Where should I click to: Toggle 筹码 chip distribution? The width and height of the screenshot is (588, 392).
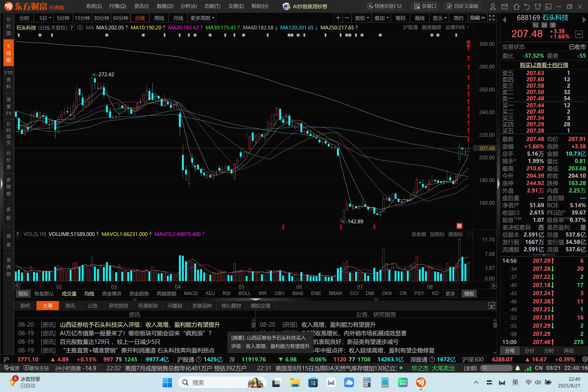point(400,18)
